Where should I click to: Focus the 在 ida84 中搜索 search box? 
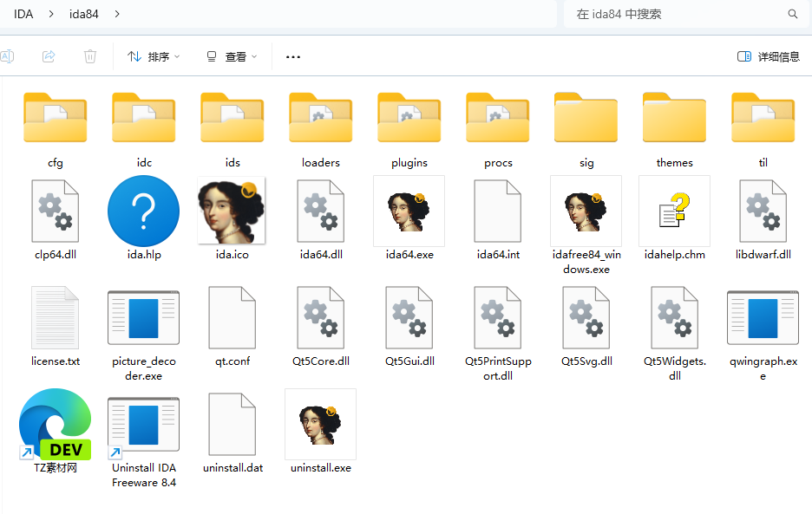pyautogui.click(x=685, y=14)
